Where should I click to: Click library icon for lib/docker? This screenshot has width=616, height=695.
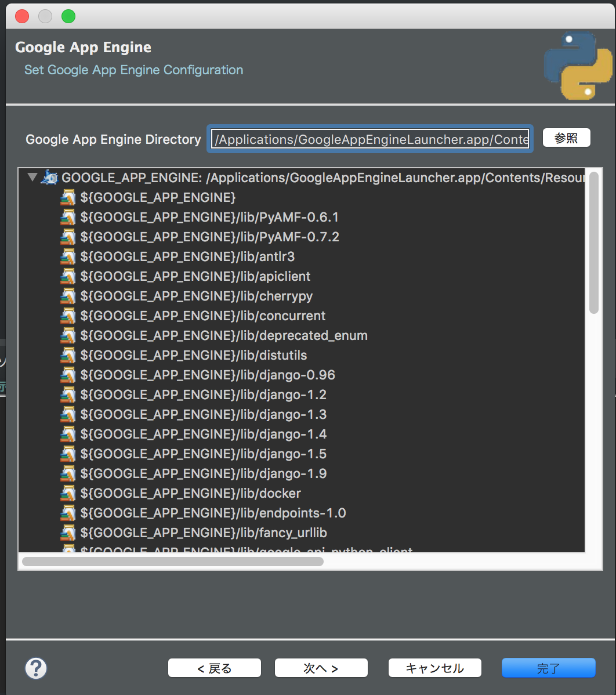click(68, 493)
